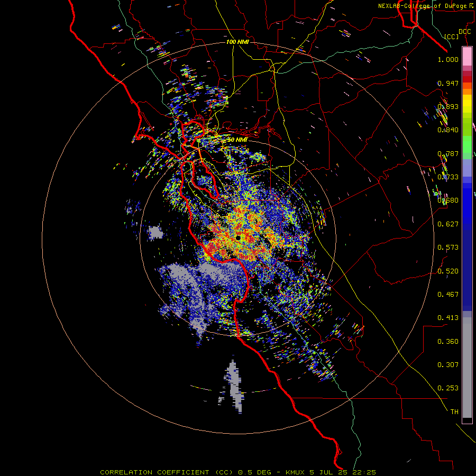
Task: Click the 0.733 scale value
Action: pos(448,177)
